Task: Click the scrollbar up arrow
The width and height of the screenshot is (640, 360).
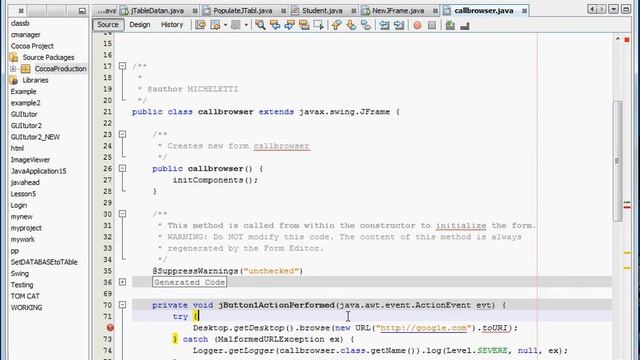Action: [617, 39]
